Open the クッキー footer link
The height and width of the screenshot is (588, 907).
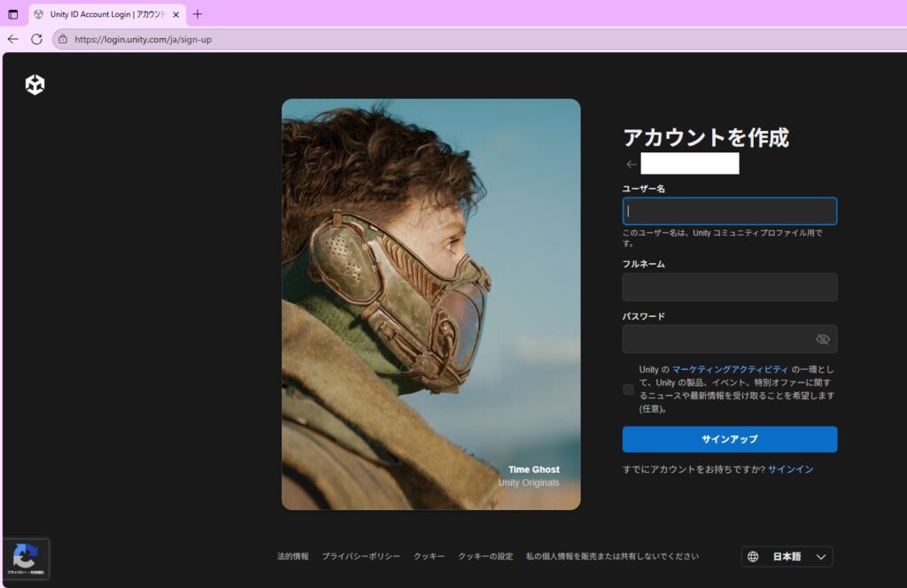pos(430,556)
